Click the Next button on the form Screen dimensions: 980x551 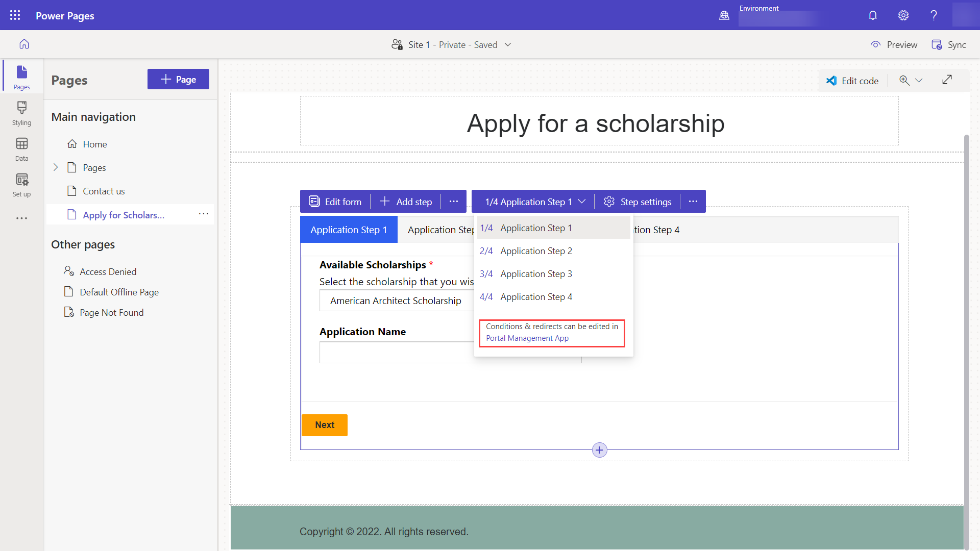pos(325,424)
